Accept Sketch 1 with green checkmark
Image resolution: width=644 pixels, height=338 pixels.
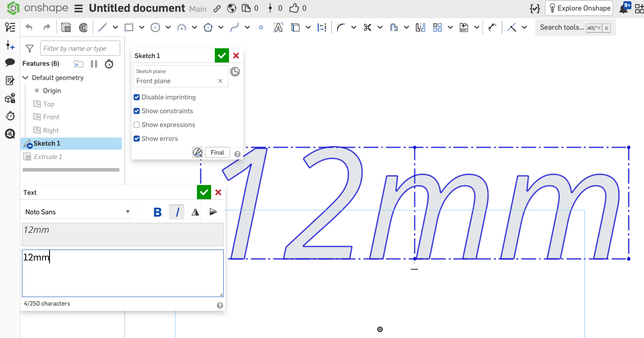pos(222,56)
